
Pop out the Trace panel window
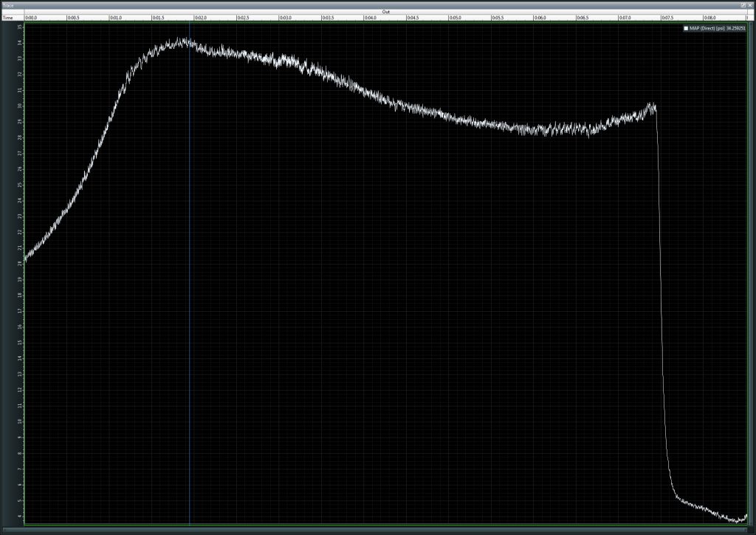pos(743,5)
